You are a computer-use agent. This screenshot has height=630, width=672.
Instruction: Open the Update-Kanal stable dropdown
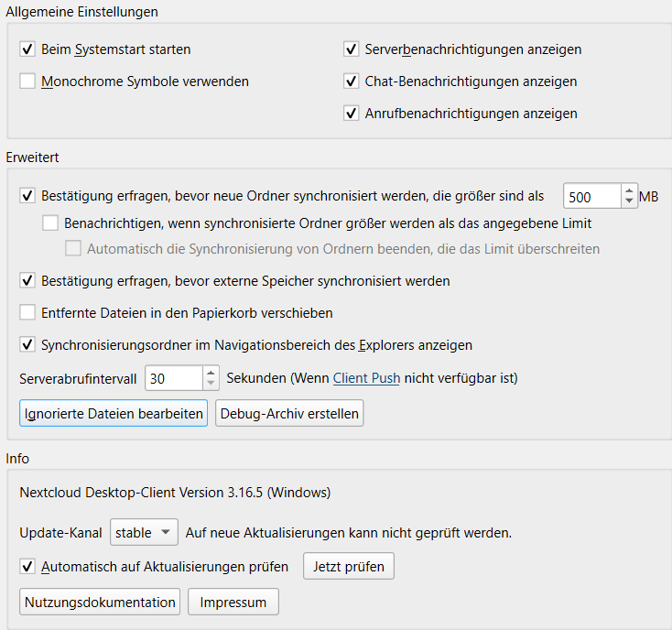point(144,532)
